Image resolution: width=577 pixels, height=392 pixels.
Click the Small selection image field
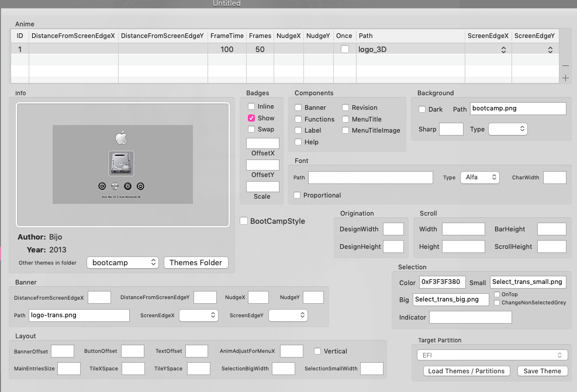coord(528,282)
